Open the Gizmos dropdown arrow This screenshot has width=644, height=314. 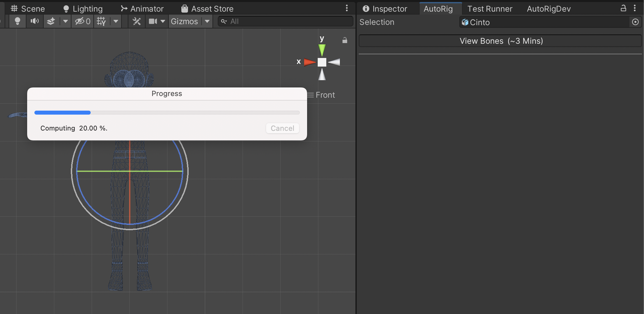207,21
